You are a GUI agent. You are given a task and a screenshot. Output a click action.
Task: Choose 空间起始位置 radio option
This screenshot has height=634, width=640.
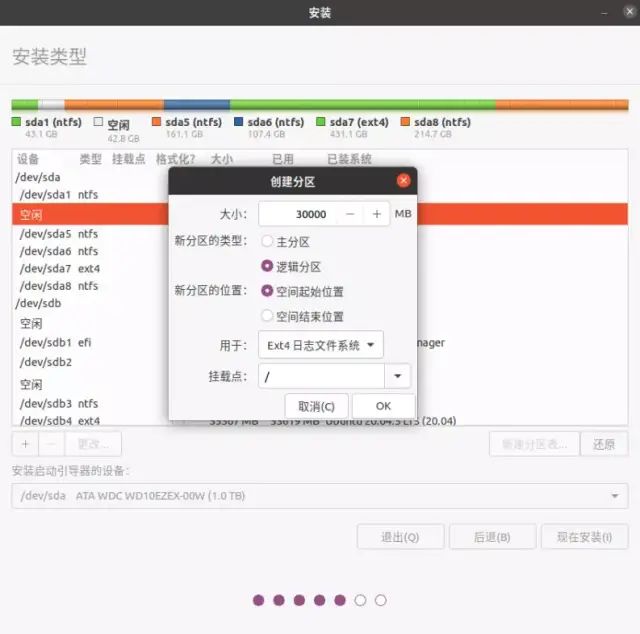tap(267, 291)
